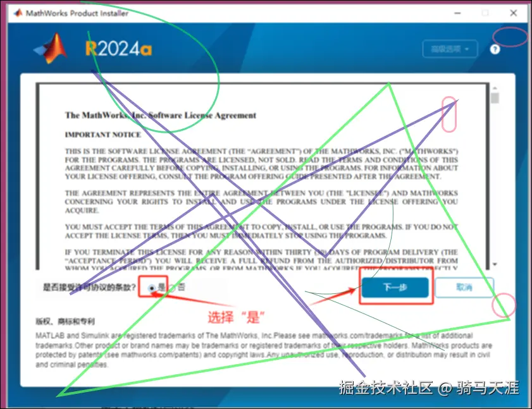Click the MathWorks title bar icon
532x409 pixels.
18,13
